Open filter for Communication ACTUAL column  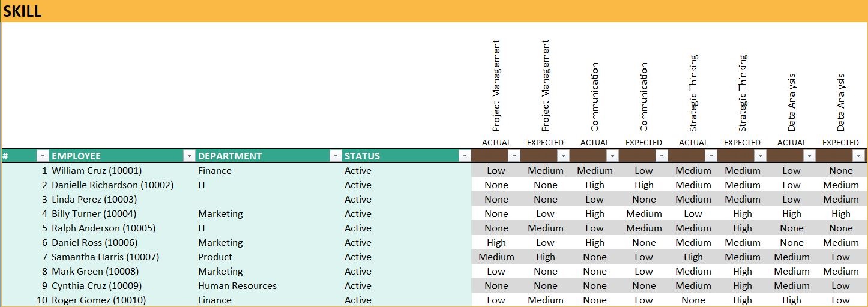click(x=612, y=156)
